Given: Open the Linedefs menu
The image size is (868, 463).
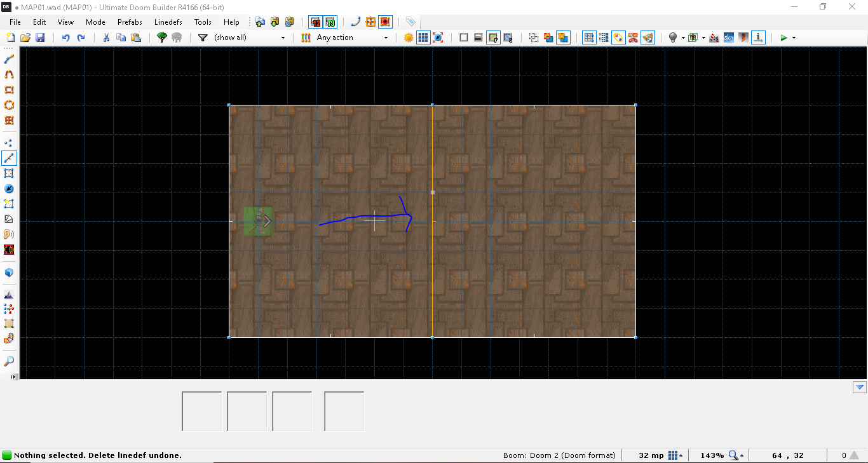Looking at the screenshot, I should [x=168, y=22].
